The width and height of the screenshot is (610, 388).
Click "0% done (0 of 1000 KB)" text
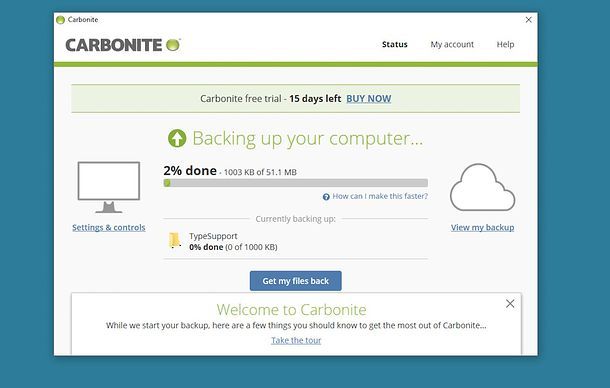(233, 247)
